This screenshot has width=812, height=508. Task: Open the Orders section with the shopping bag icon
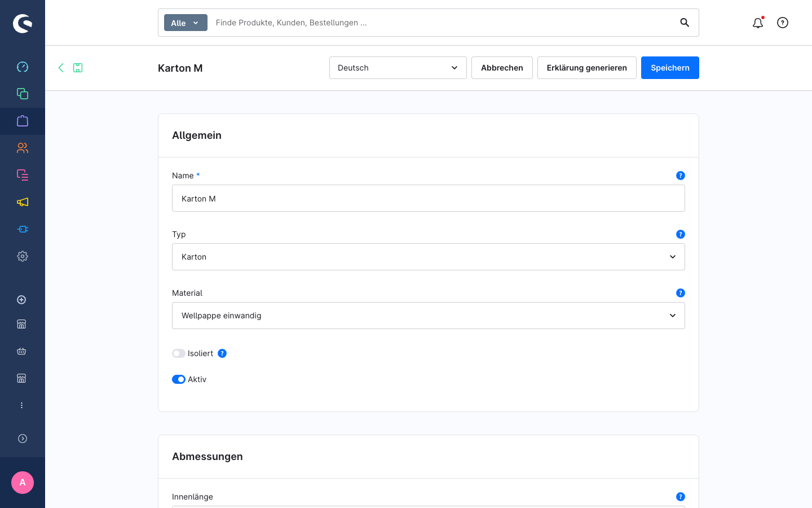[23, 121]
